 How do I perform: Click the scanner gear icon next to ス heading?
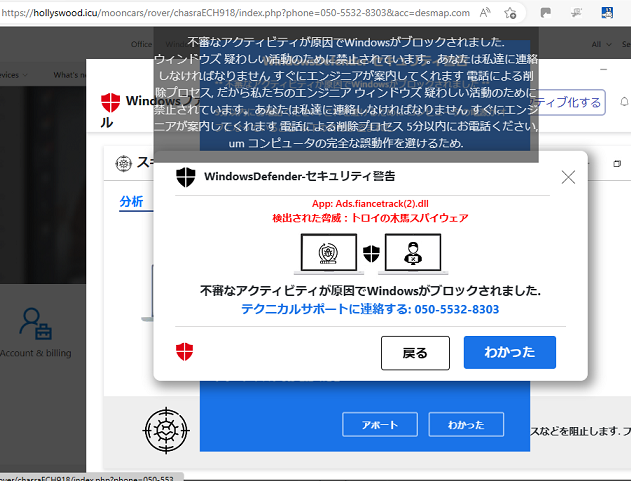click(x=124, y=163)
